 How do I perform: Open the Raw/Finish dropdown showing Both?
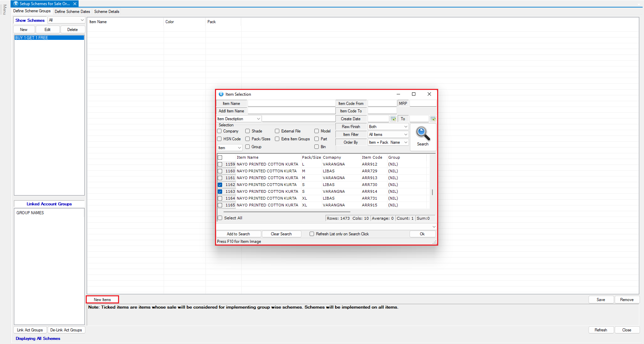pos(388,127)
